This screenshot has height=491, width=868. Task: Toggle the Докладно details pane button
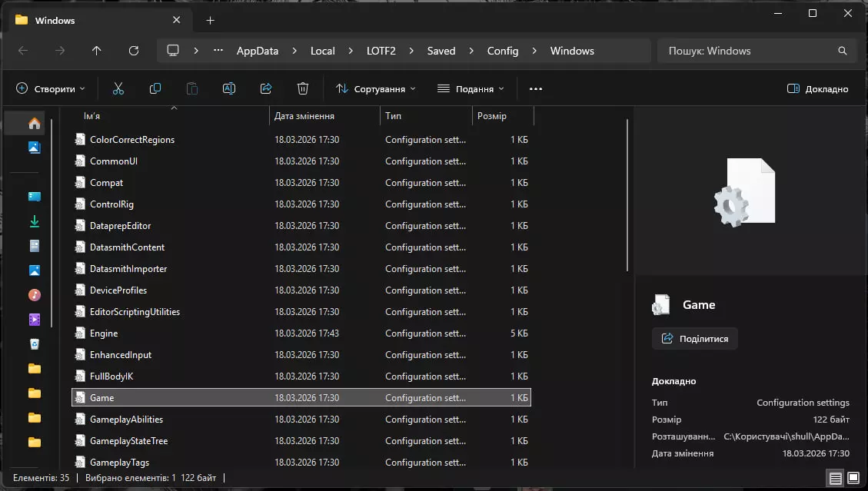[818, 88]
